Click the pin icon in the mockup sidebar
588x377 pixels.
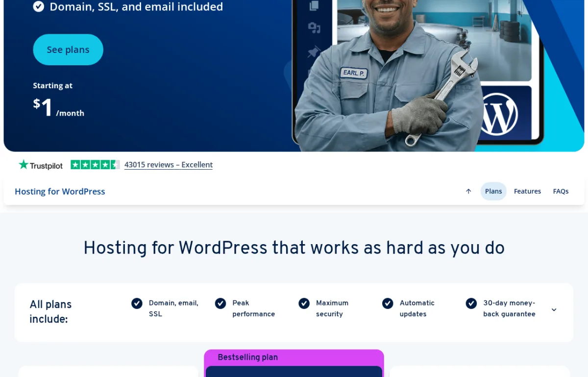point(314,51)
